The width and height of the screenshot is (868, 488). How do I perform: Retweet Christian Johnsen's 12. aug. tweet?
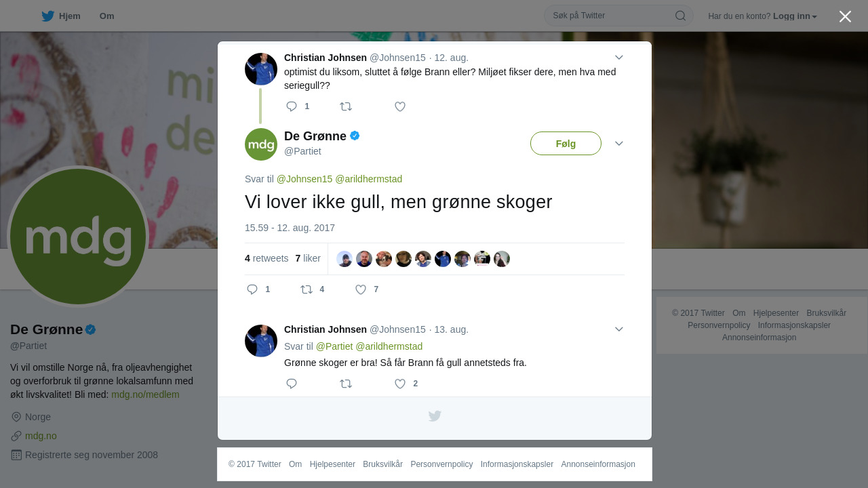[x=346, y=106]
